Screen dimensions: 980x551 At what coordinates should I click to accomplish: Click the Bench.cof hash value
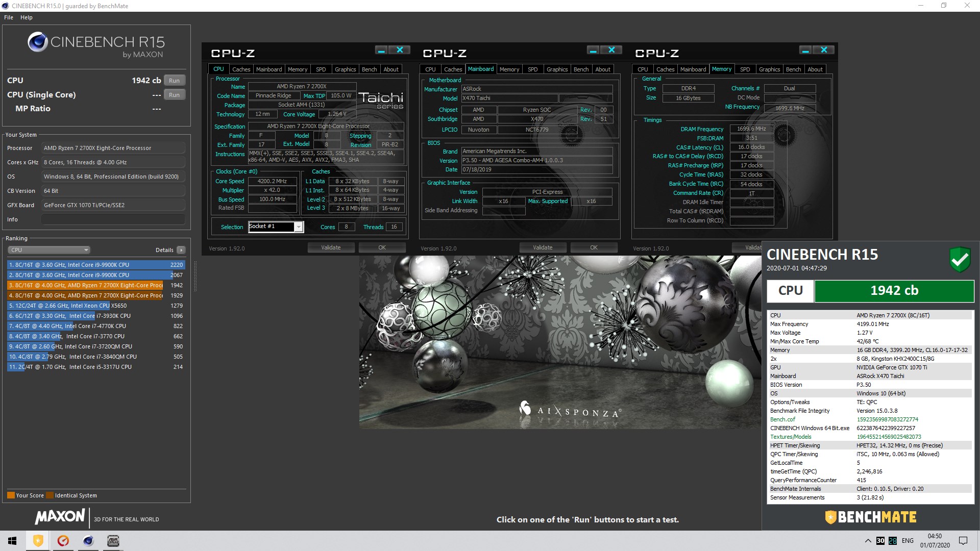click(x=887, y=419)
